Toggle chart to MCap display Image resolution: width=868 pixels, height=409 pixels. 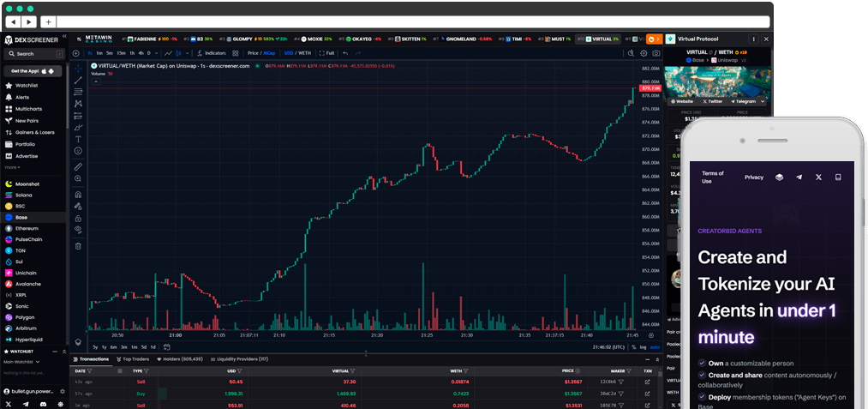(x=269, y=53)
